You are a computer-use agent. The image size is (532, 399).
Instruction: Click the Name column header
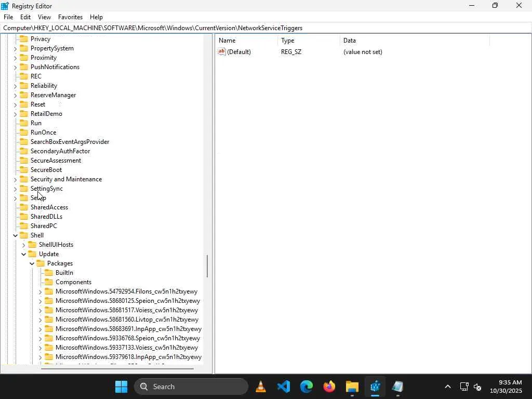pyautogui.click(x=247, y=41)
